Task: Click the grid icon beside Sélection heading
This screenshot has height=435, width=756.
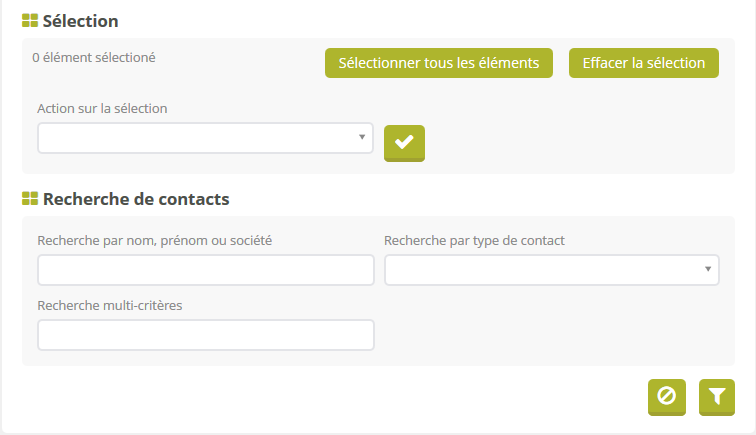Action: [30, 21]
